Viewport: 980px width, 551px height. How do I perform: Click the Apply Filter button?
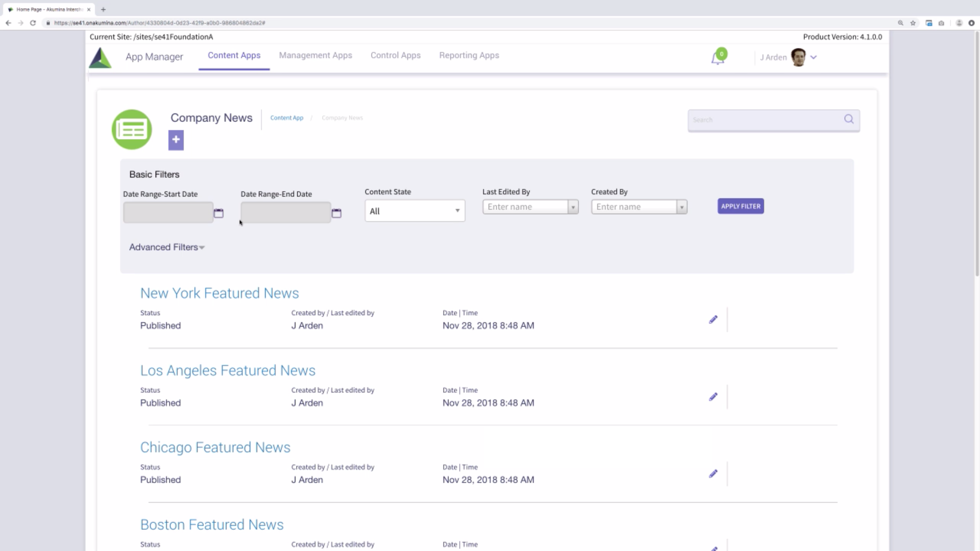740,206
